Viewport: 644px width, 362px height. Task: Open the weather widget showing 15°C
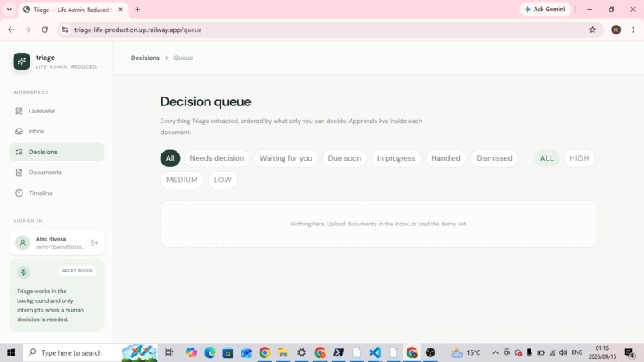(466, 352)
